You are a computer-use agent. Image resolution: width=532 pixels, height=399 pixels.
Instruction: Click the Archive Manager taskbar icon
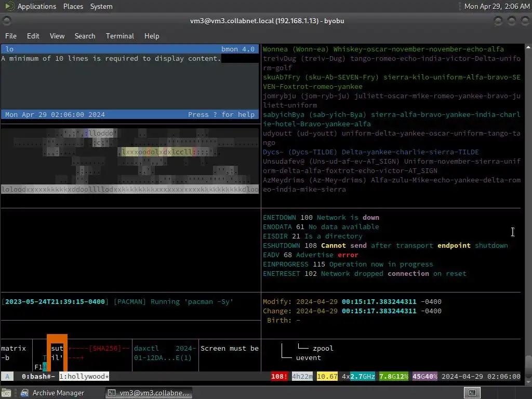(x=24, y=393)
